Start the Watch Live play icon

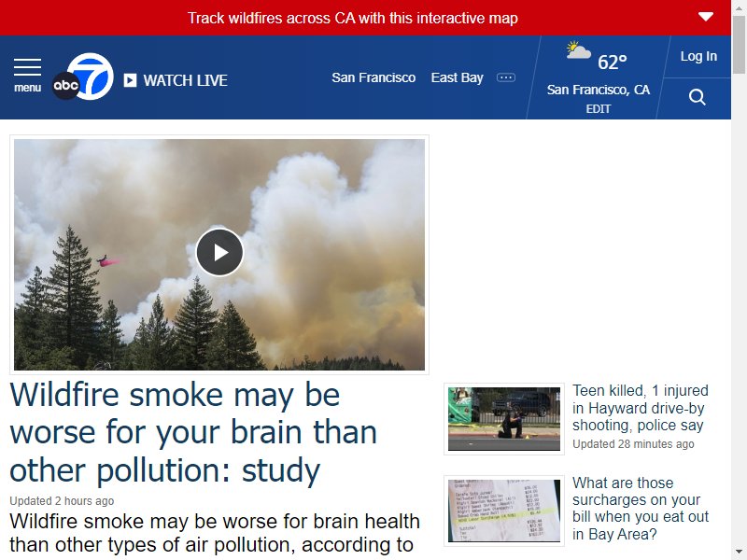pos(130,80)
